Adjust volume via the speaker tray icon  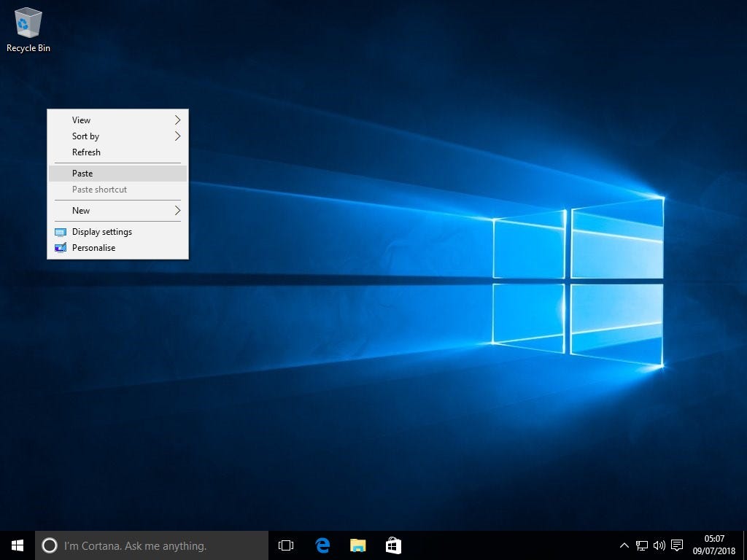point(659,545)
